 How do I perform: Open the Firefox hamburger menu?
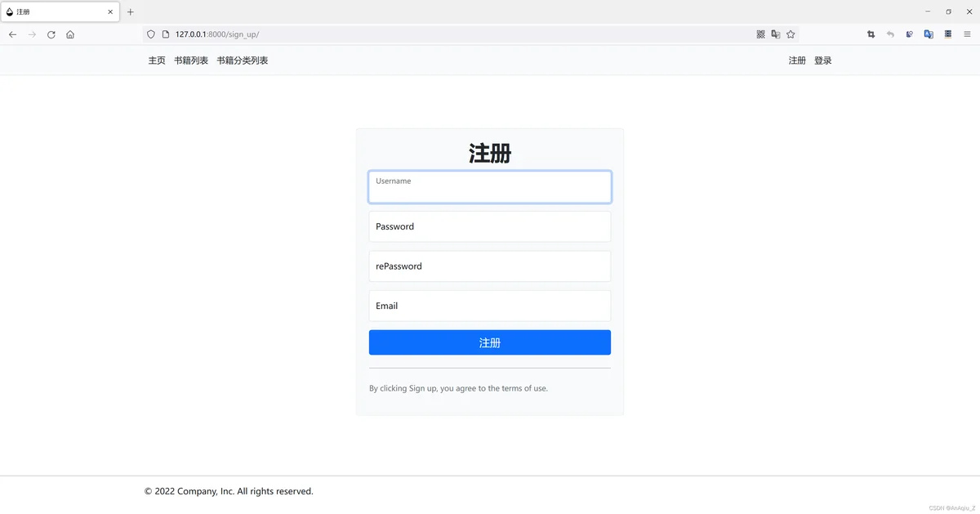[967, 34]
